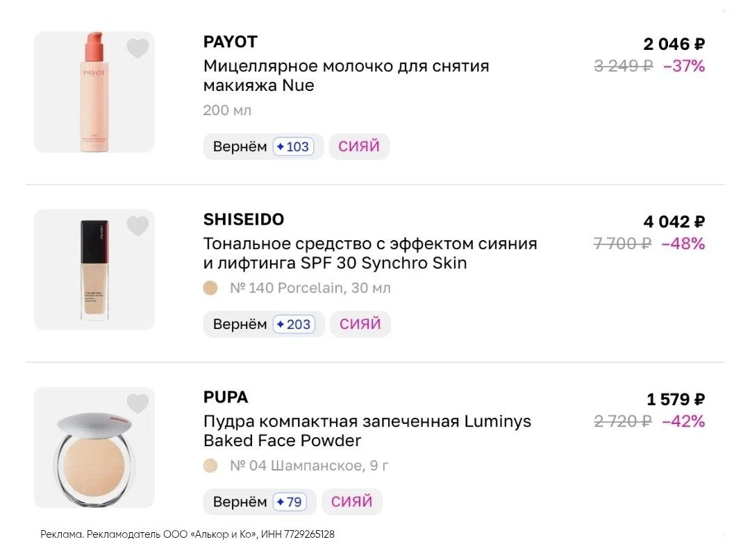Click the +79 bonus points badge

click(290, 502)
